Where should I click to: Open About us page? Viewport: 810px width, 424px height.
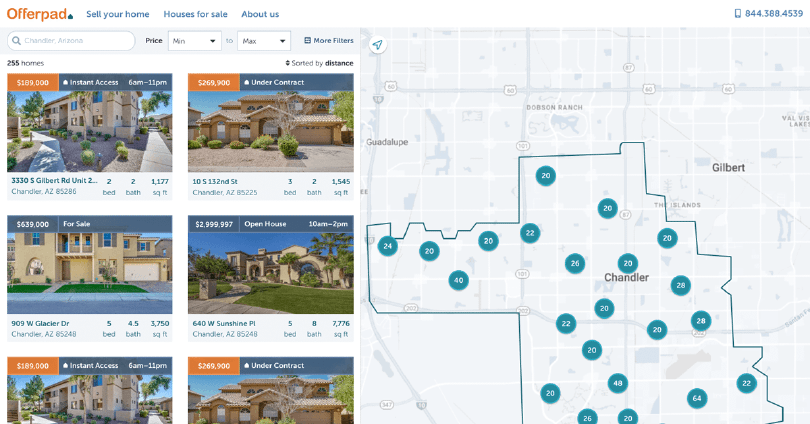(x=260, y=14)
